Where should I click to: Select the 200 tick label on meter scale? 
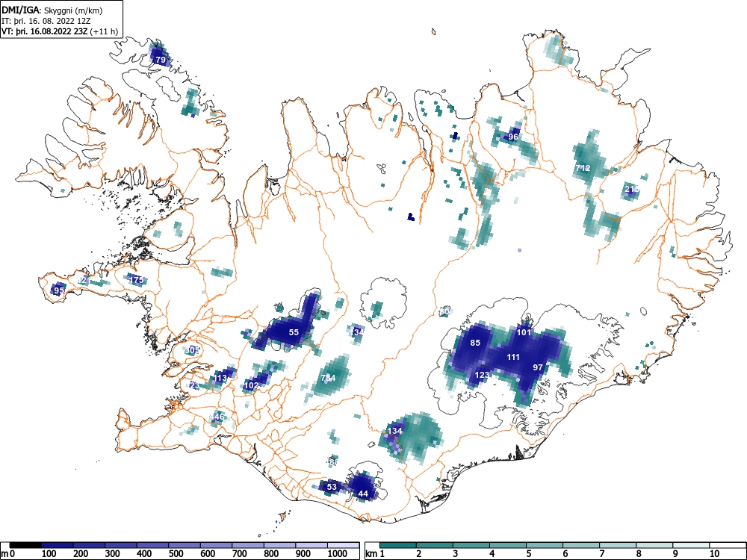point(81,554)
